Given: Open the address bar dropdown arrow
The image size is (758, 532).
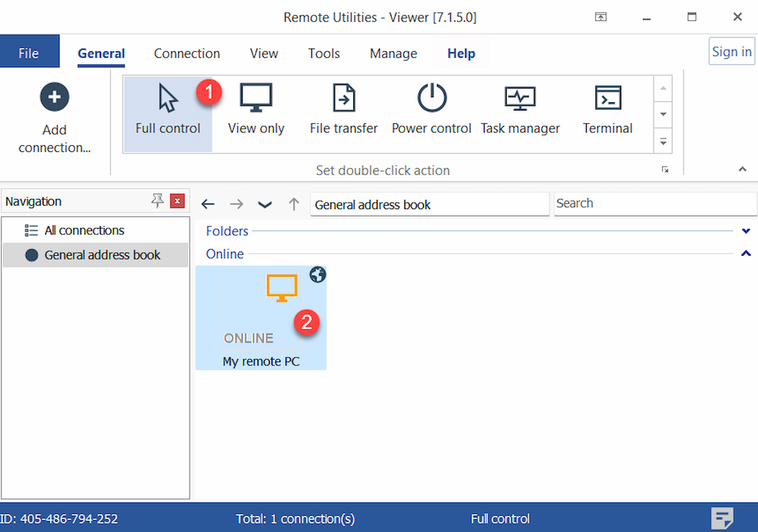Looking at the screenshot, I should [265, 204].
